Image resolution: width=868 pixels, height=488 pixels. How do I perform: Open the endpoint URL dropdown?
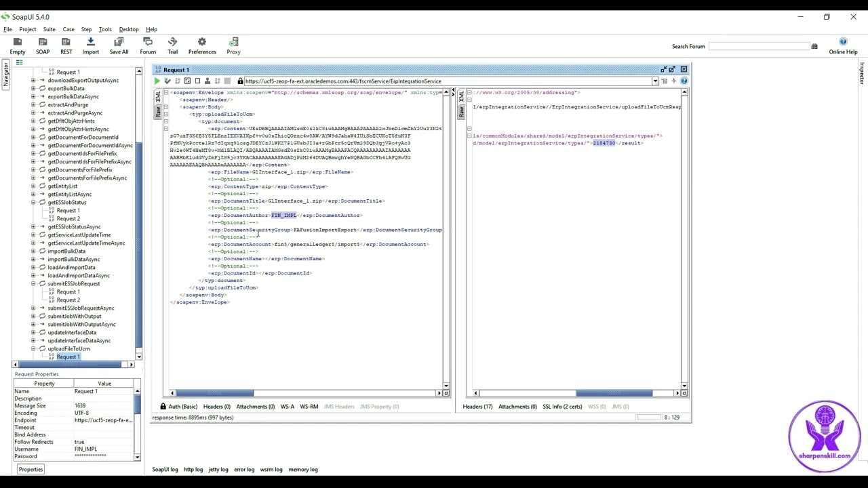coord(655,81)
